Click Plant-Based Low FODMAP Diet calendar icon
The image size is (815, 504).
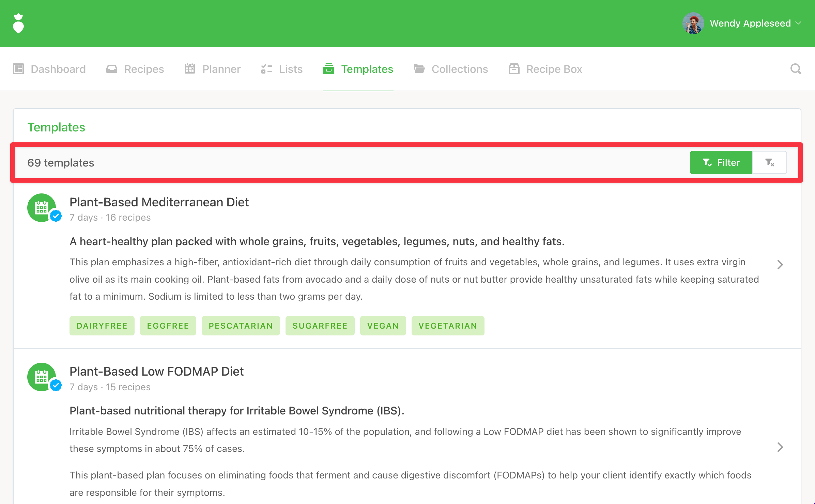[x=42, y=377]
